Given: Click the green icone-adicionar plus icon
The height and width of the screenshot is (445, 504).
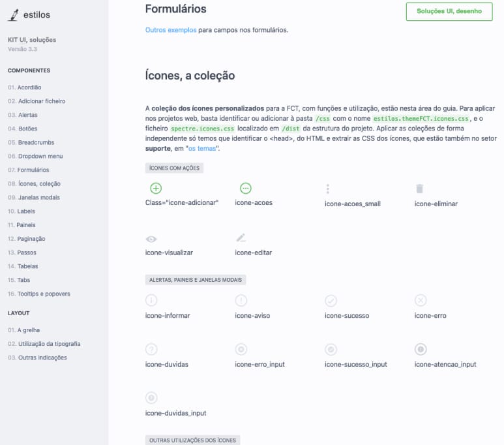Looking at the screenshot, I should (156, 189).
